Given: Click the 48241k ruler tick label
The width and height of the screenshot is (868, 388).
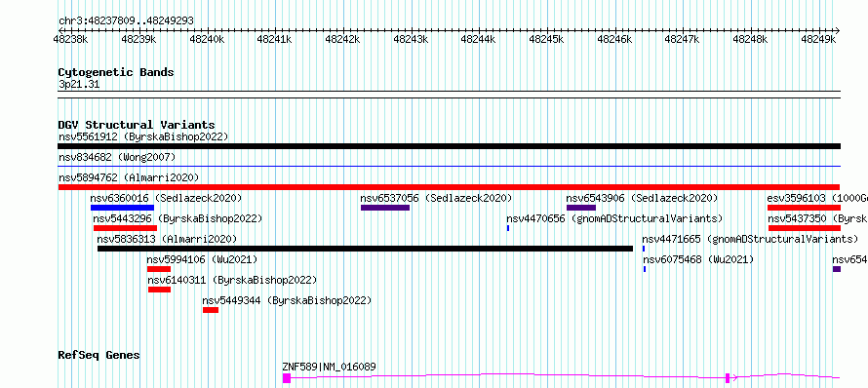Looking at the screenshot, I should click(275, 39).
